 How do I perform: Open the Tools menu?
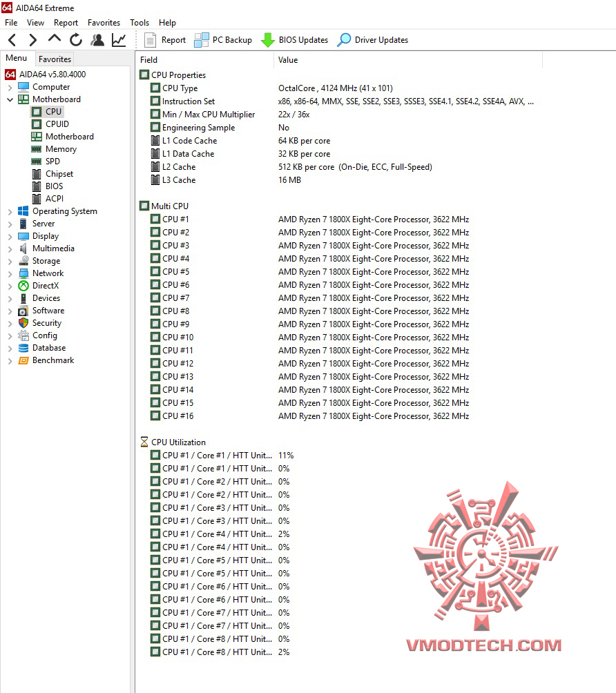coord(139,23)
